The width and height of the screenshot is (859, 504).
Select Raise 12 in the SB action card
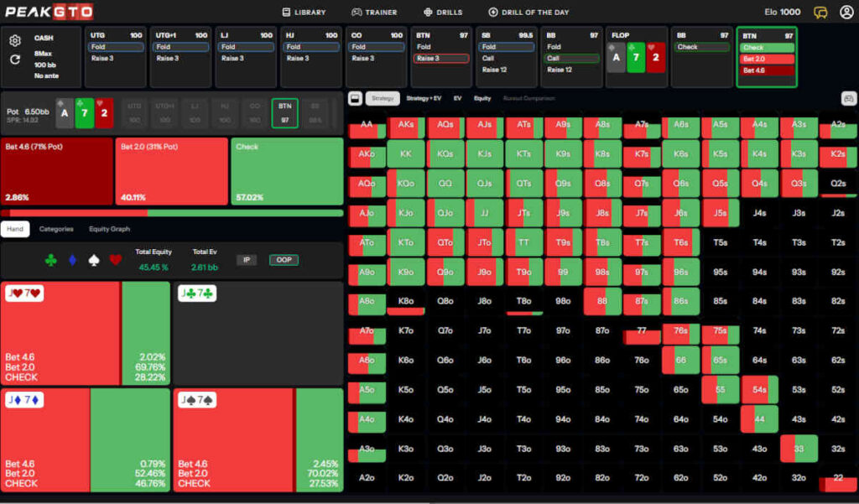click(494, 70)
